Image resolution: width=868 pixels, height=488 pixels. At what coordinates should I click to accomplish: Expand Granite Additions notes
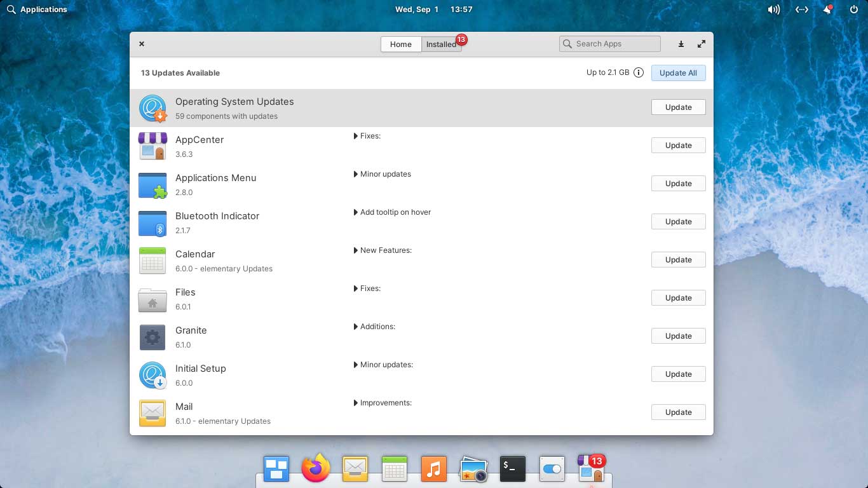[374, 327]
